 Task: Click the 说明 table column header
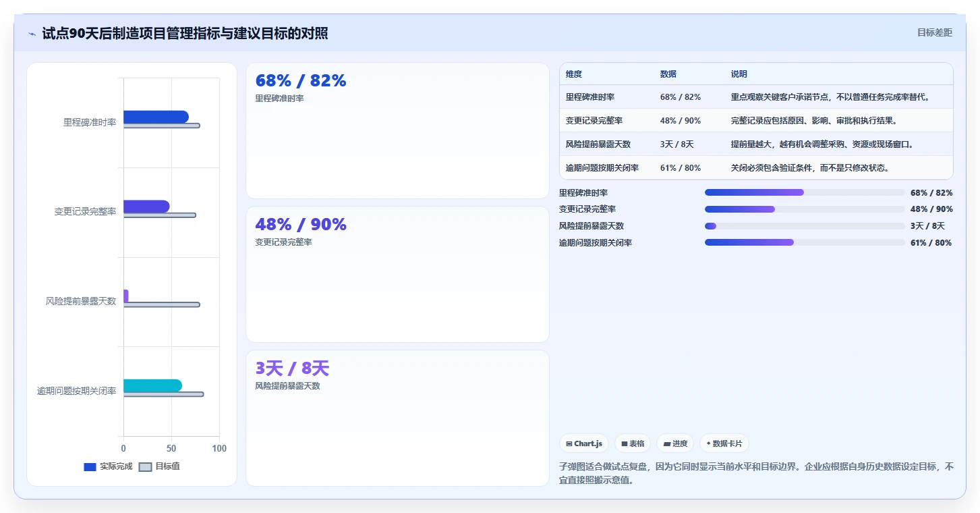(739, 74)
